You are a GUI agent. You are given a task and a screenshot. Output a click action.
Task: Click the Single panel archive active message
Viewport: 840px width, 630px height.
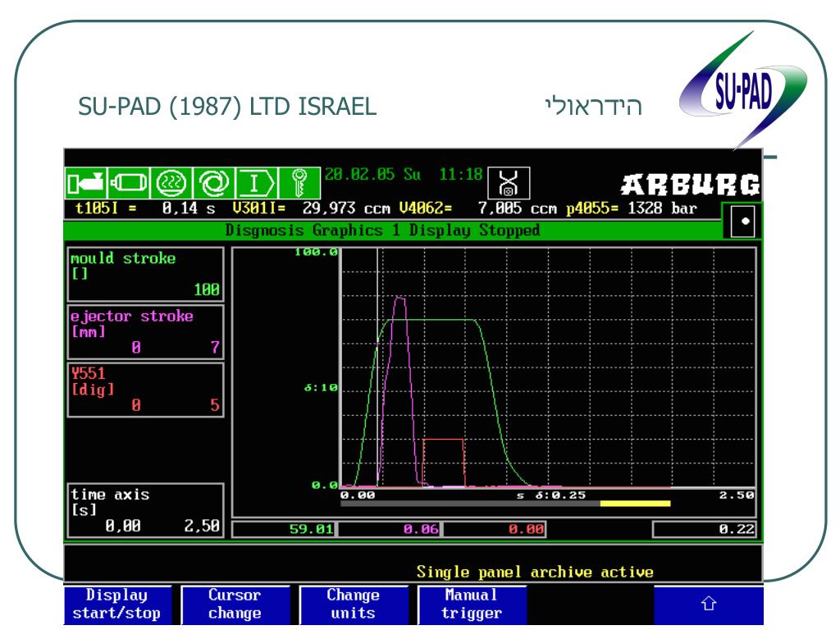[535, 572]
